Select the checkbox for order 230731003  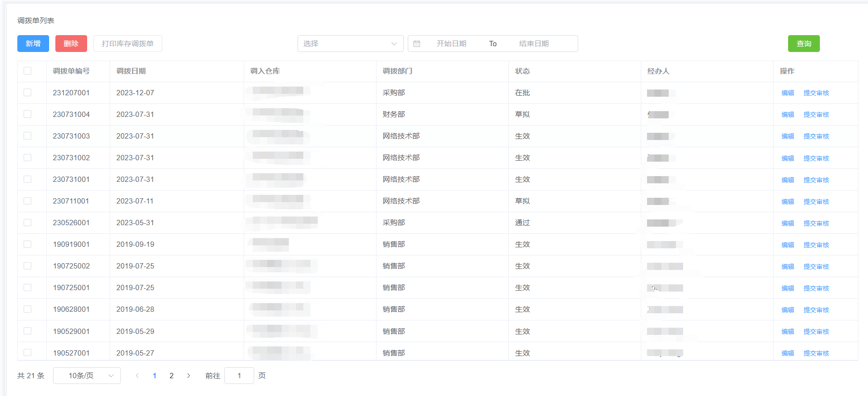point(27,136)
